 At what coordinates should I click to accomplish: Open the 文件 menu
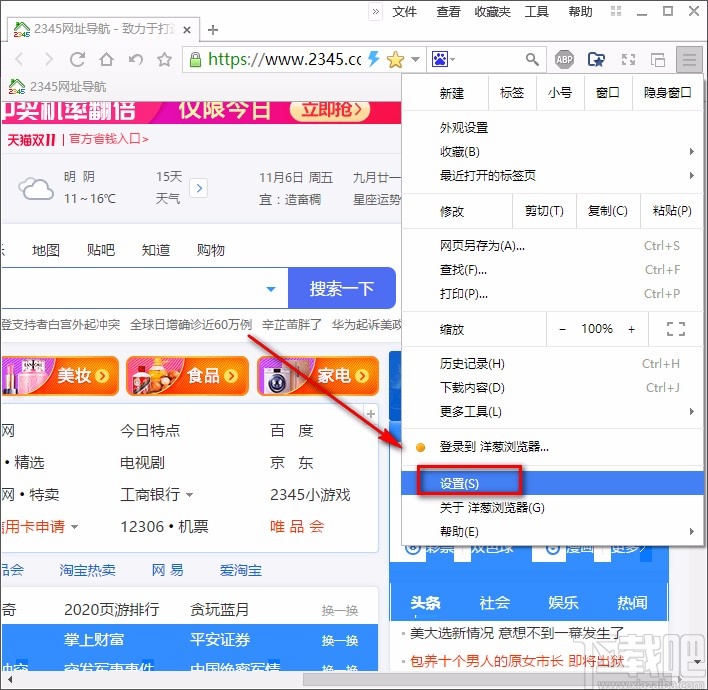coord(404,11)
